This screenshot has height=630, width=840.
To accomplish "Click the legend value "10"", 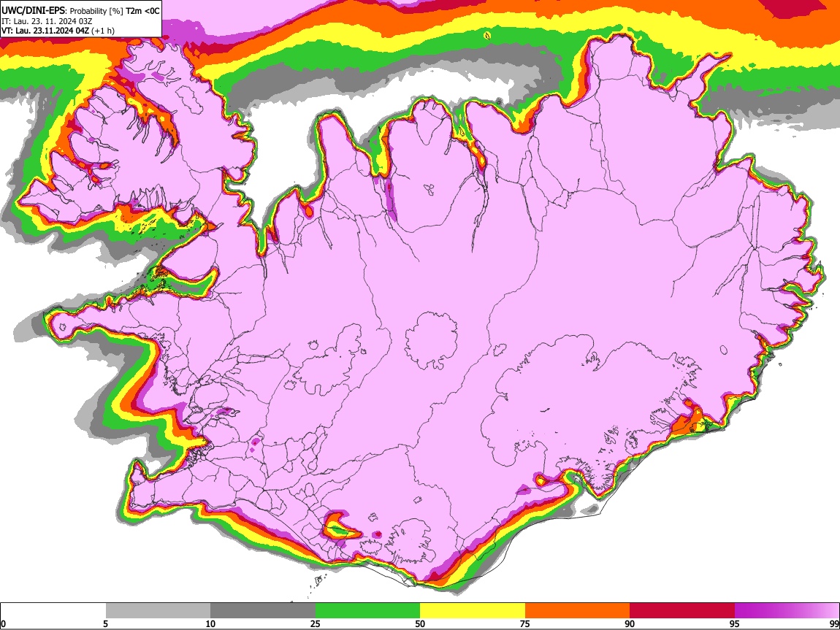I will tap(210, 623).
